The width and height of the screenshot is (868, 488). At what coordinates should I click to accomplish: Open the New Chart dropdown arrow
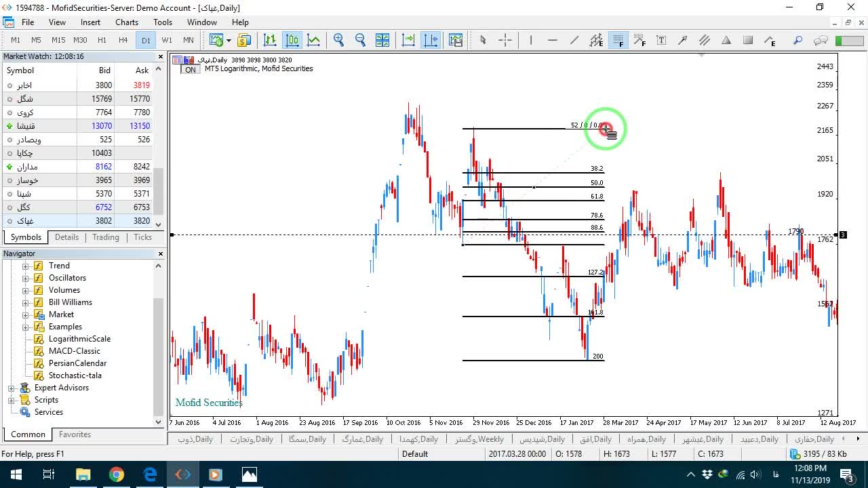[229, 40]
